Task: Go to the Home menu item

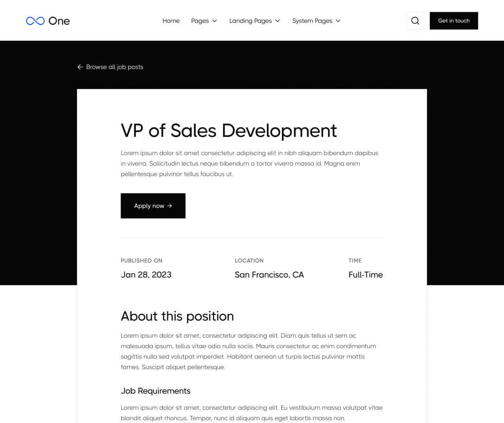Action: [171, 21]
